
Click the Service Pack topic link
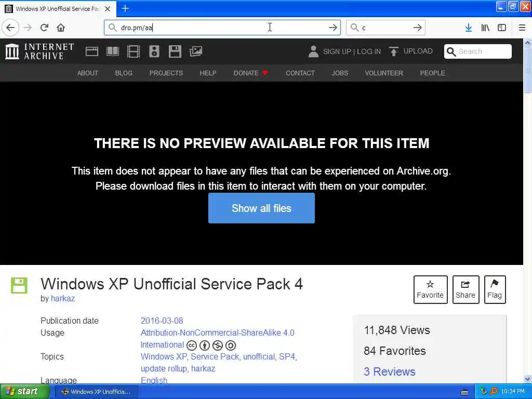(x=215, y=356)
